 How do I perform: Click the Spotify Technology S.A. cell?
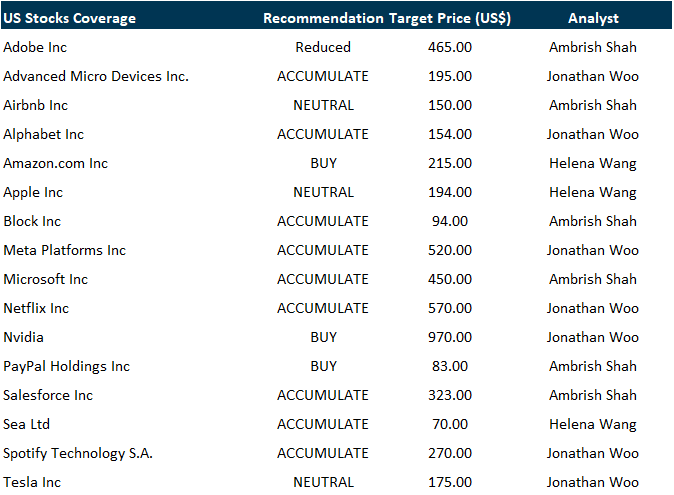tap(78, 453)
